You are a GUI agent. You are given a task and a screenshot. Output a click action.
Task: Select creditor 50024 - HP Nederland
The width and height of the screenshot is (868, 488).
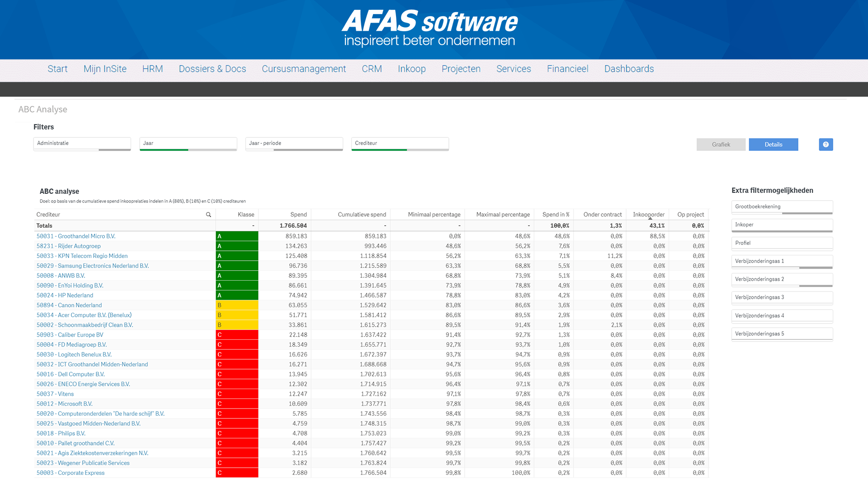coord(65,296)
